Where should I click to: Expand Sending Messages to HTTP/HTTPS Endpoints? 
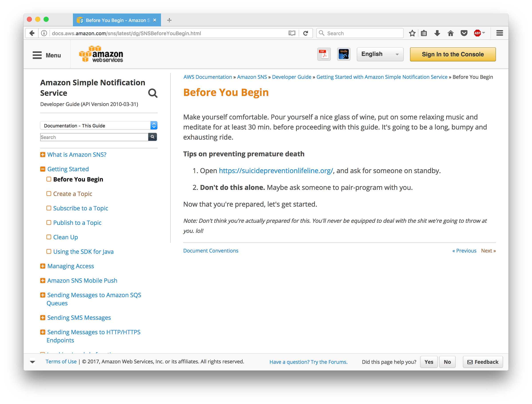tap(43, 332)
